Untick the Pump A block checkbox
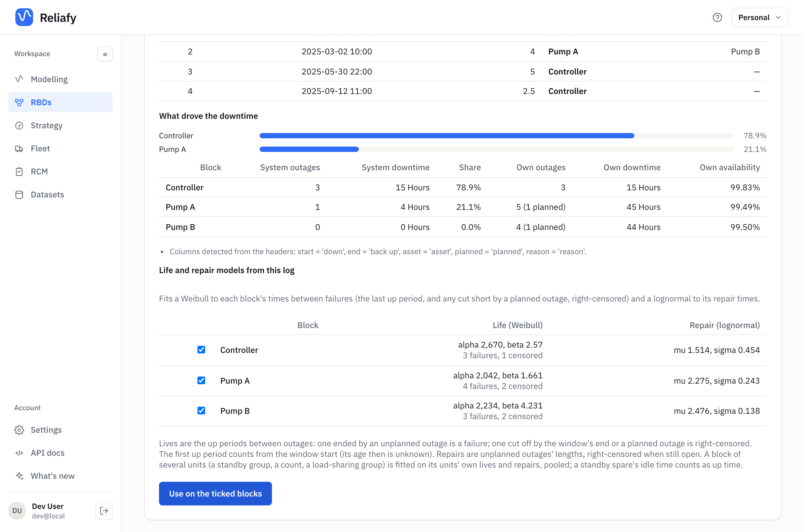The width and height of the screenshot is (804, 532). pyautogui.click(x=201, y=380)
